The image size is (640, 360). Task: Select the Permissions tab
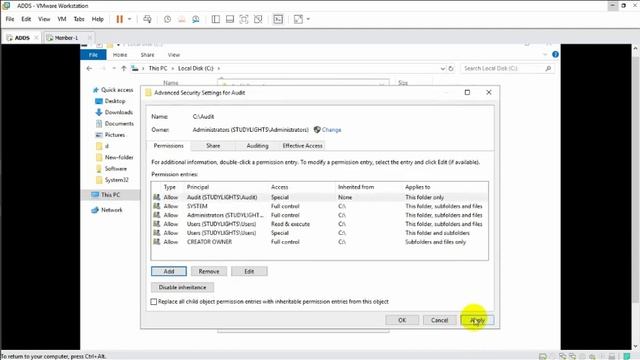click(168, 146)
